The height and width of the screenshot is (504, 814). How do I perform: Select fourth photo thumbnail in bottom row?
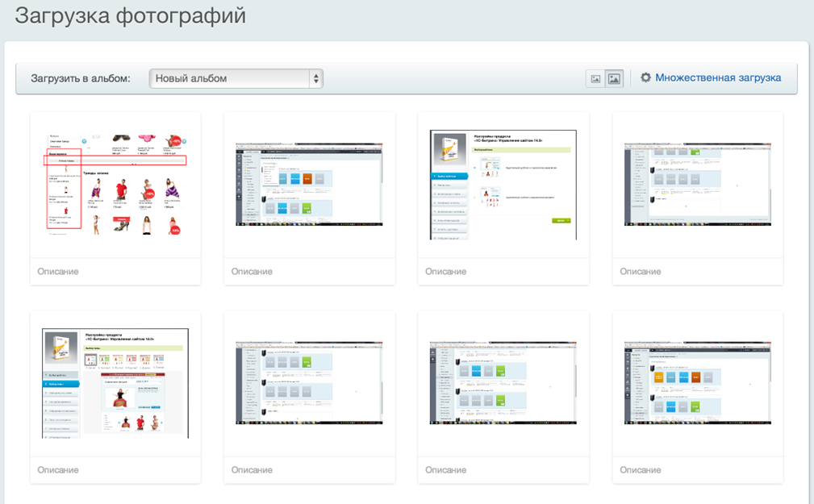(x=698, y=382)
